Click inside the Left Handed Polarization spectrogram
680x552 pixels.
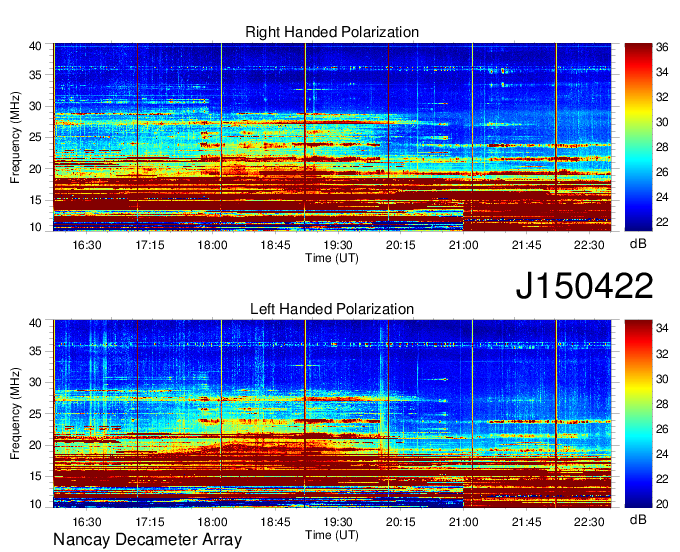pos(332,414)
